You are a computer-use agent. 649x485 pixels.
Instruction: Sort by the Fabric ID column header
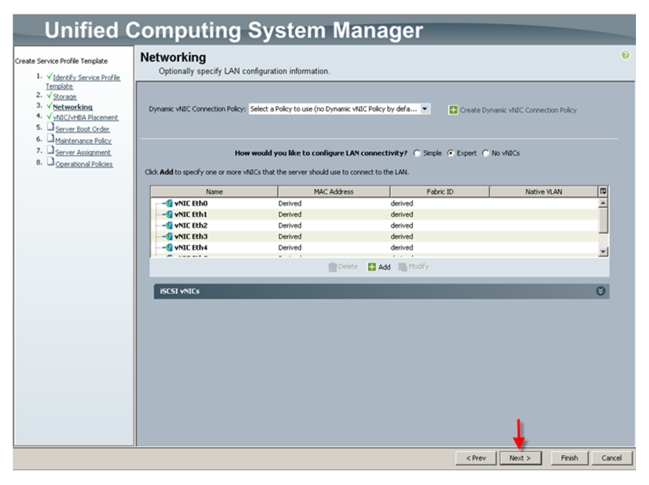click(x=440, y=192)
